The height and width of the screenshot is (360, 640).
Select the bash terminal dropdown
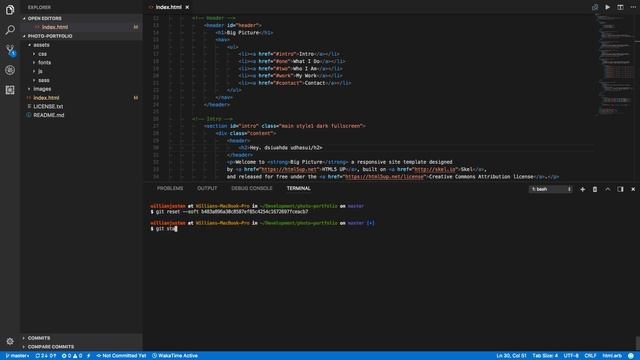tap(550, 189)
